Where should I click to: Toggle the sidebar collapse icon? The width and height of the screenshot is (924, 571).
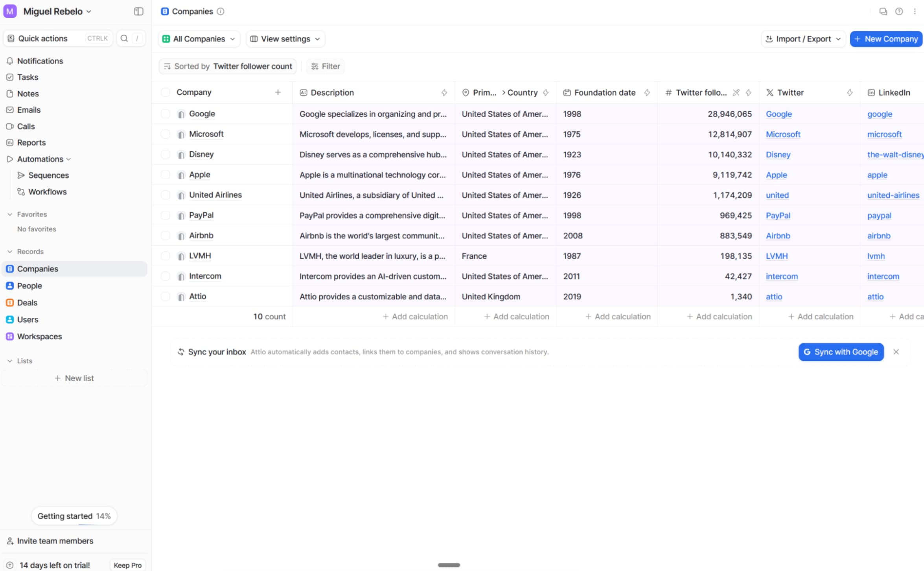pyautogui.click(x=138, y=11)
